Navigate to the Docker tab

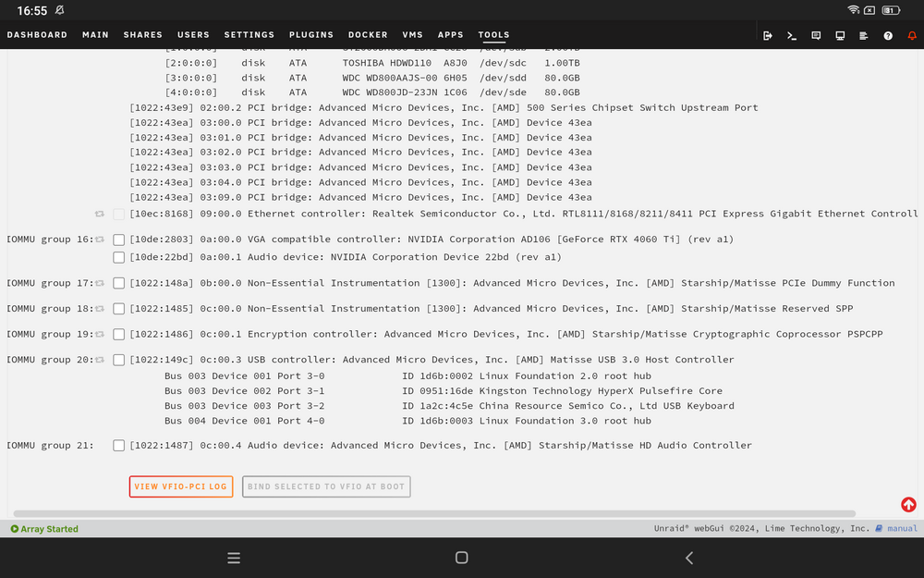tap(368, 35)
